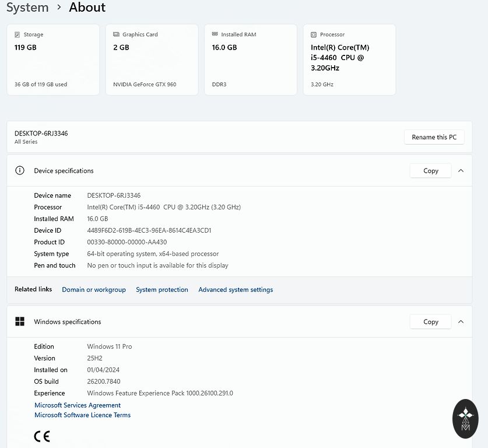Open Microsoft Services Agreement link

point(78,405)
